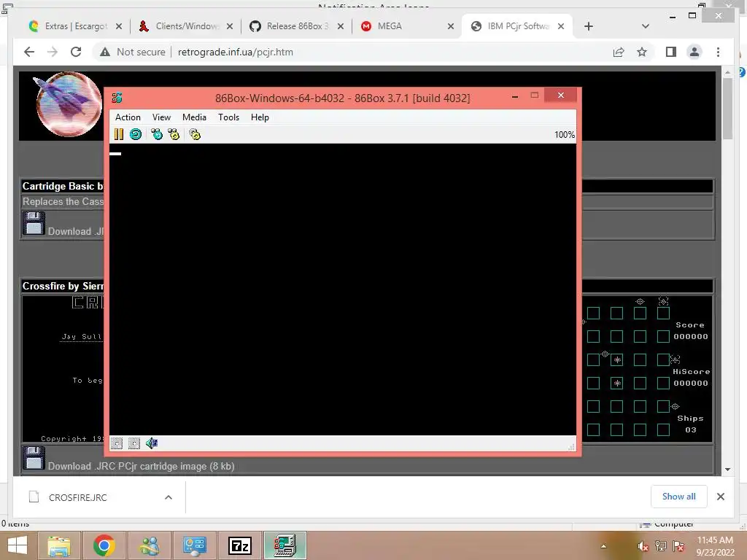Click the Not secure warning indicator

[133, 52]
